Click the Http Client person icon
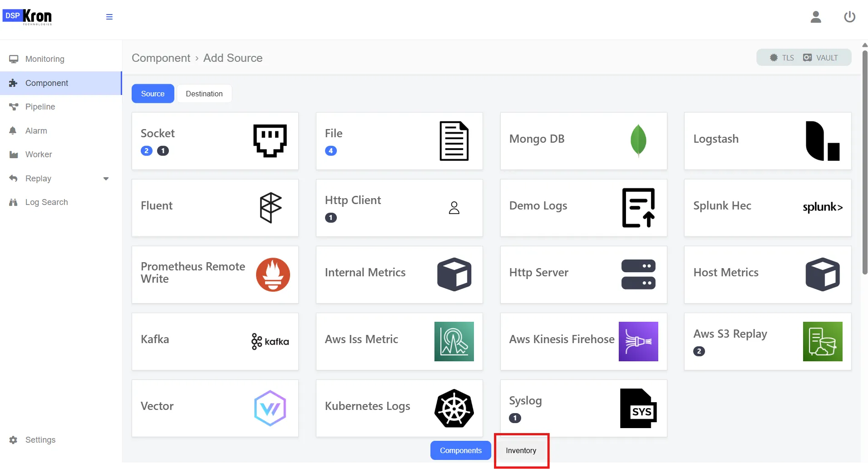Image resolution: width=868 pixels, height=469 pixels. [x=454, y=208]
